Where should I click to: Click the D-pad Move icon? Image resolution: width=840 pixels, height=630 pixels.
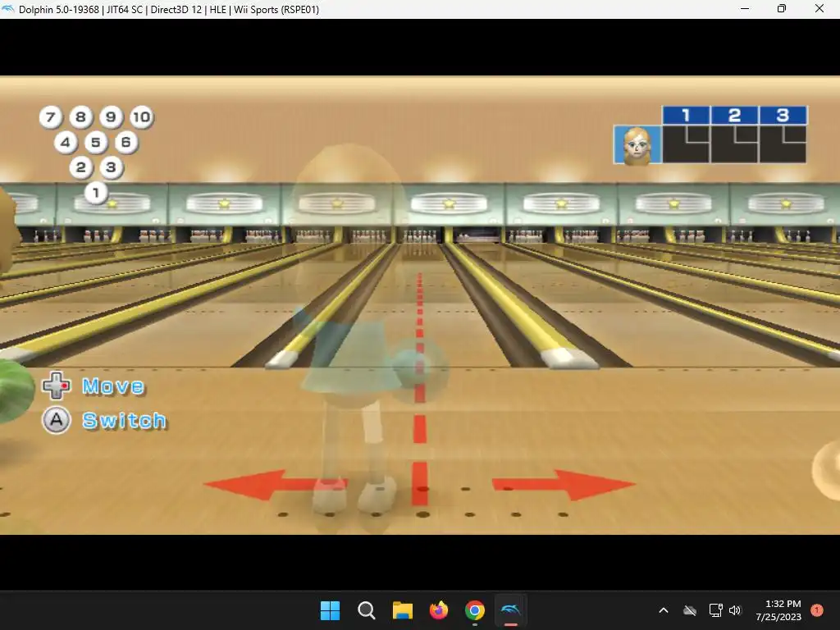tap(57, 386)
